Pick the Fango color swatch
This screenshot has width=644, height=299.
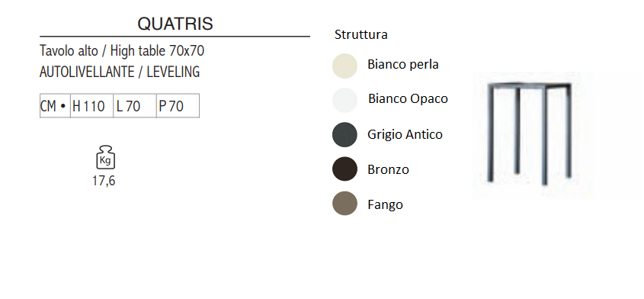click(x=344, y=203)
